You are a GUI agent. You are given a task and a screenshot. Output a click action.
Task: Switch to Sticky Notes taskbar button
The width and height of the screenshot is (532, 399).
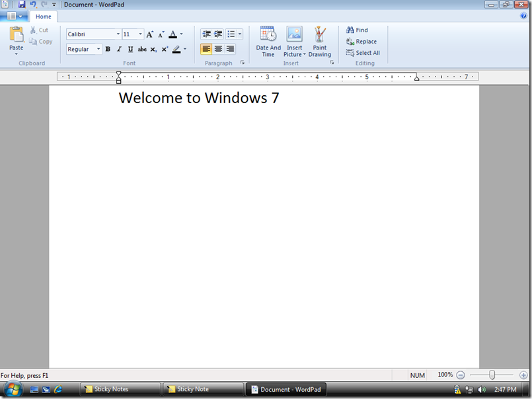pyautogui.click(x=120, y=389)
